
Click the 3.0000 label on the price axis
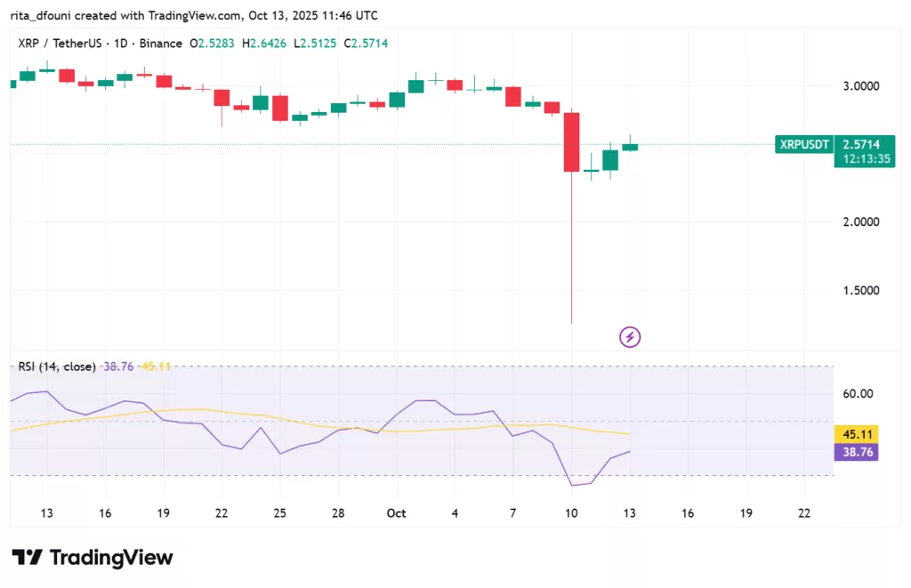pos(859,85)
